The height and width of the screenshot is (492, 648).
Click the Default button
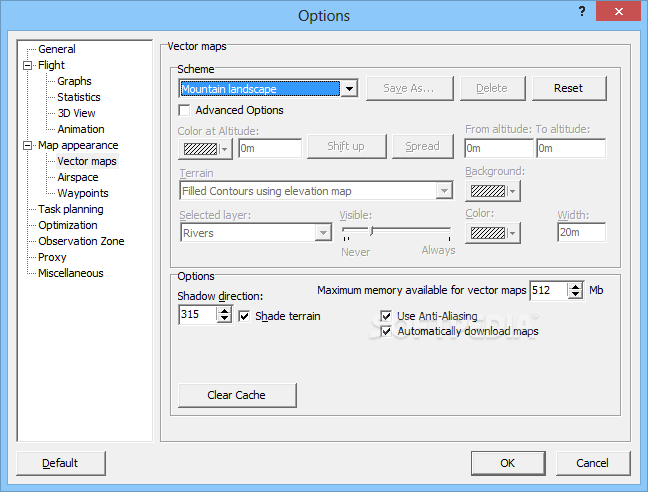[61, 463]
